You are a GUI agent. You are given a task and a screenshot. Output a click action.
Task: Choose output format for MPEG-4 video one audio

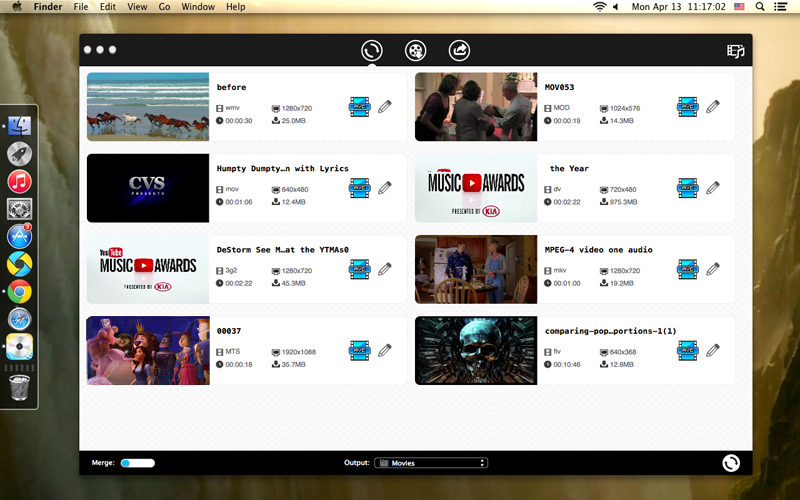coord(688,269)
